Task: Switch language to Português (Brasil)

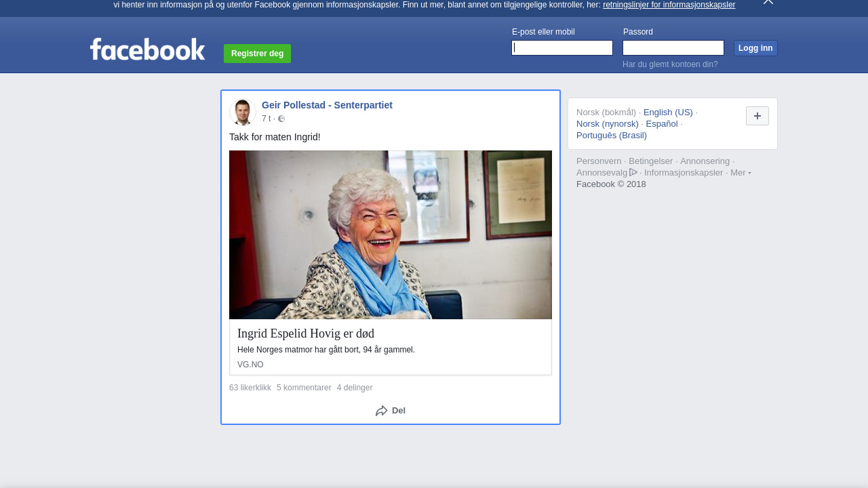Action: [612, 136]
